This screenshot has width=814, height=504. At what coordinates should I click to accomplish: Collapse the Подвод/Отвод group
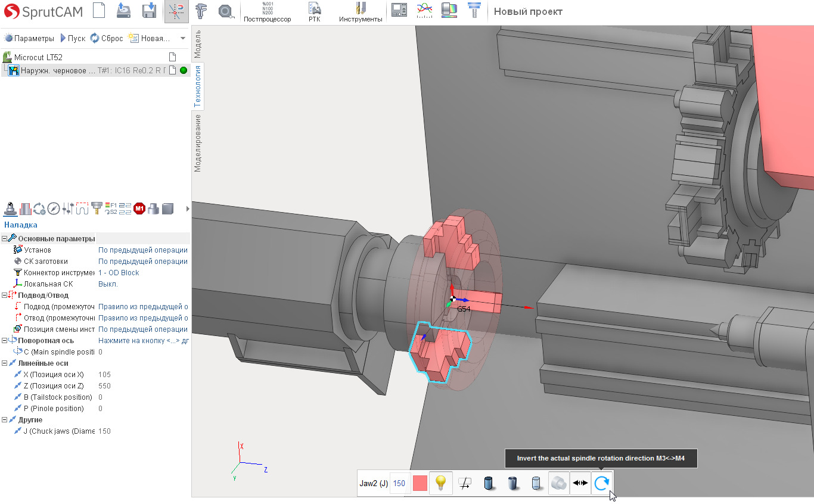pos(5,295)
